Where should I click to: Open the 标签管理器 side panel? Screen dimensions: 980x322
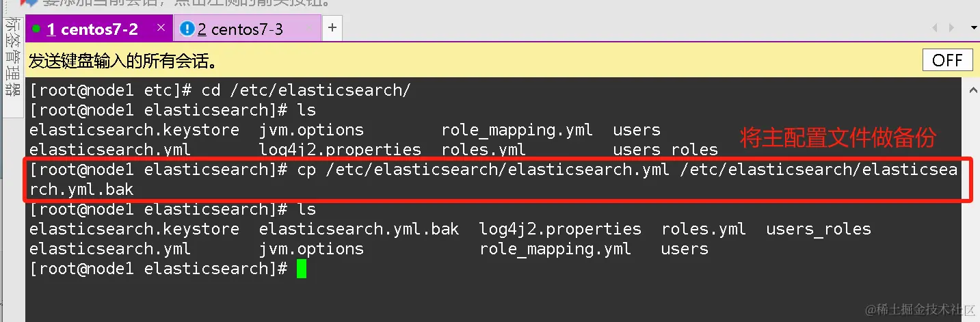12,58
